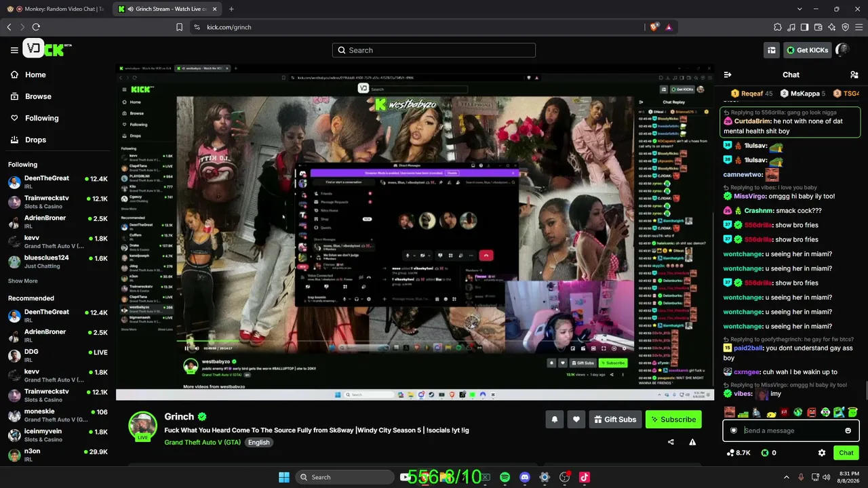The image size is (868, 488).
Task: Open Trainwreckstv in Following list
Action: pos(58,201)
